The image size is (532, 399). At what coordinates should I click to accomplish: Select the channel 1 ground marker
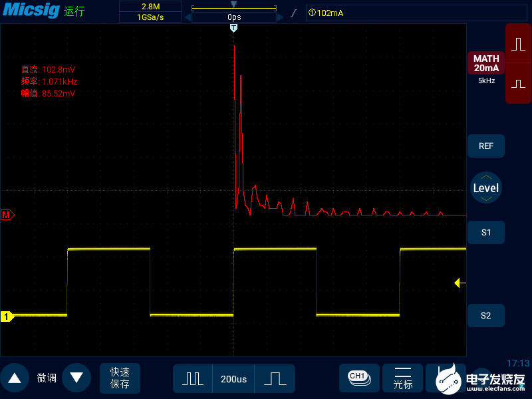coord(7,317)
